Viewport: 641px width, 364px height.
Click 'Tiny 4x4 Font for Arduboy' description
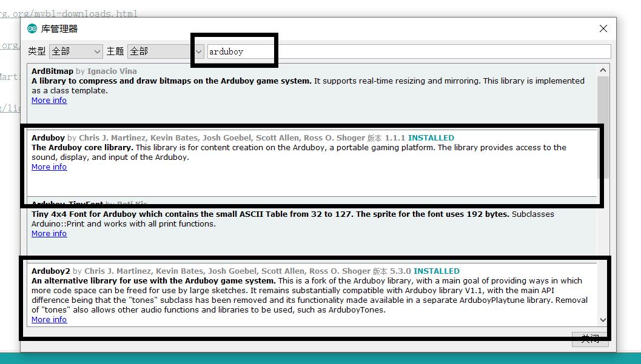point(270,214)
